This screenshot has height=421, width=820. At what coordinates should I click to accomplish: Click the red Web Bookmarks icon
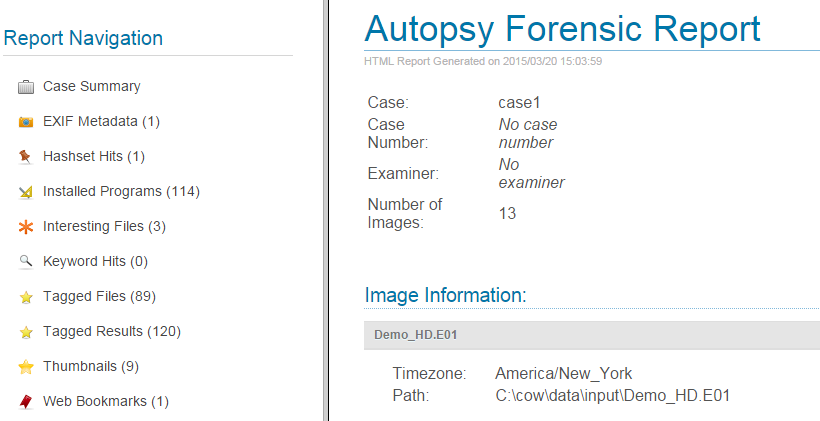(x=26, y=402)
